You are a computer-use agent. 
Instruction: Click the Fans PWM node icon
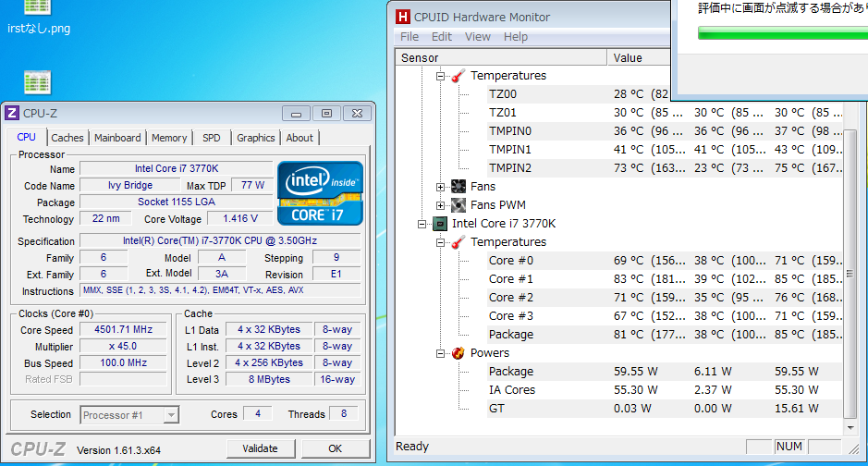(x=458, y=205)
